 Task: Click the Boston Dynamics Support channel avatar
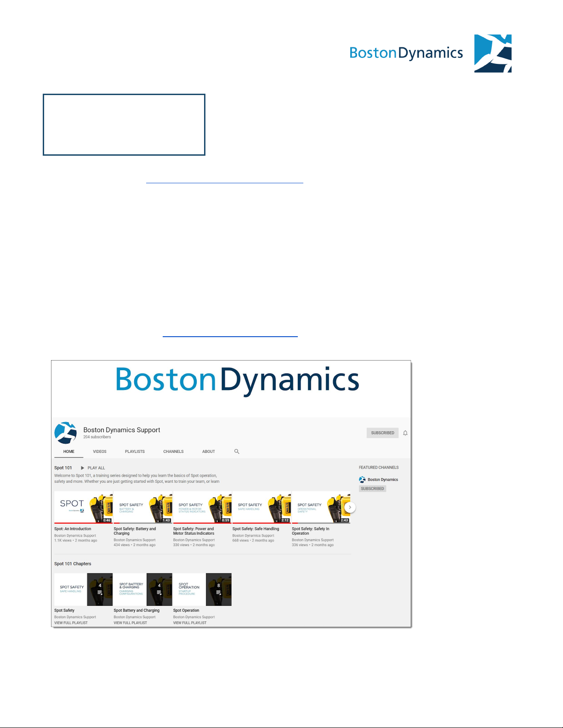[x=65, y=433]
